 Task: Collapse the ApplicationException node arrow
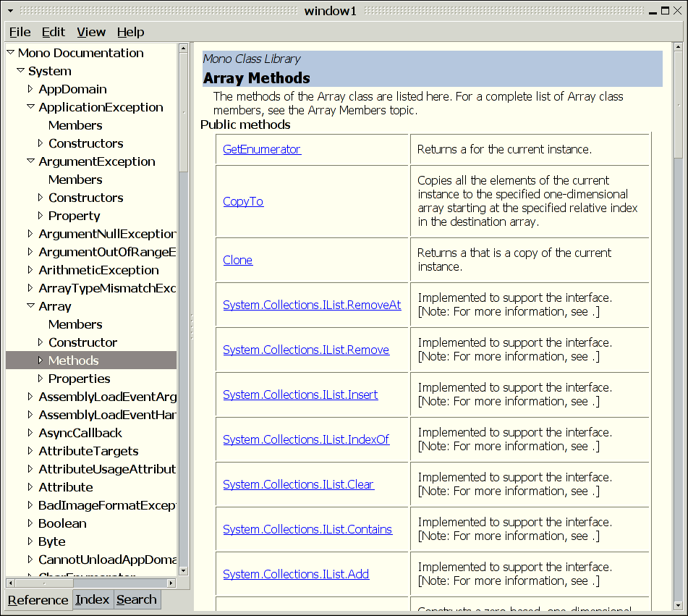[30, 107]
